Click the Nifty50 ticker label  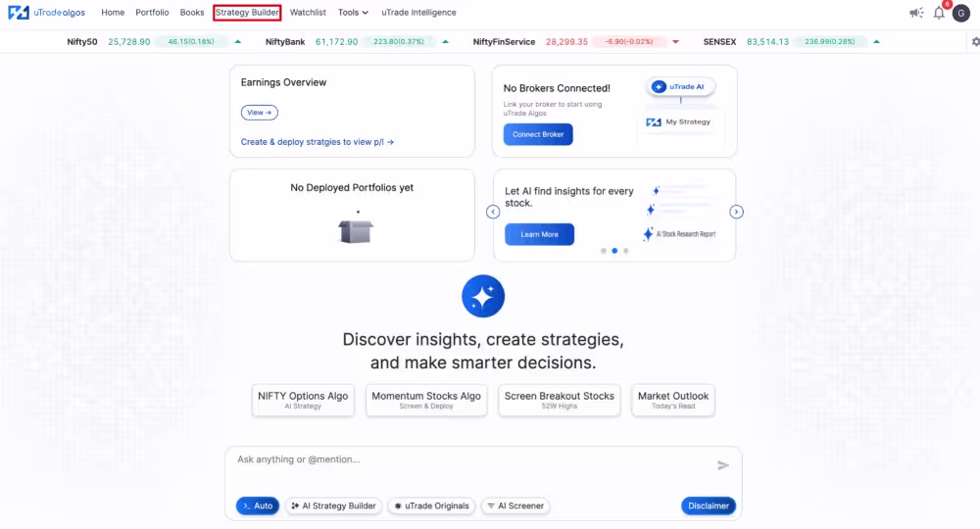pyautogui.click(x=82, y=42)
